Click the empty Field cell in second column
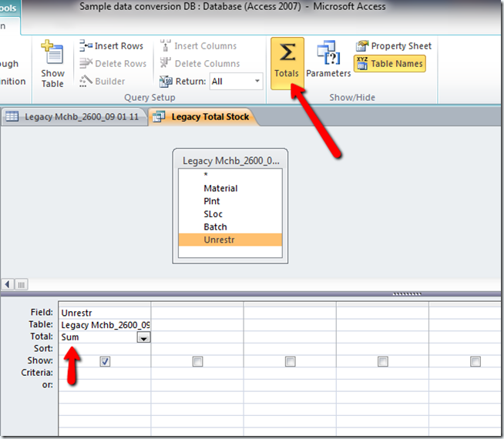This screenshot has height=439, width=504. (197, 313)
